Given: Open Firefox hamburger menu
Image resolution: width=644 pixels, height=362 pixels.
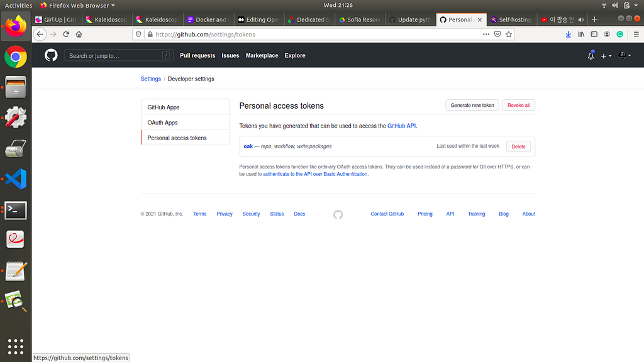Looking at the screenshot, I should (x=636, y=35).
